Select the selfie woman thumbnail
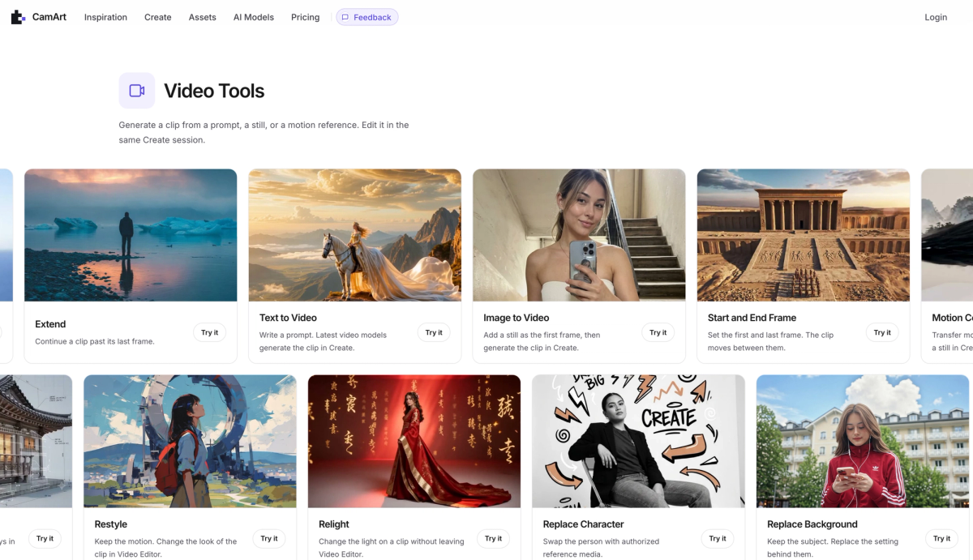Image resolution: width=973 pixels, height=560 pixels. [579, 235]
